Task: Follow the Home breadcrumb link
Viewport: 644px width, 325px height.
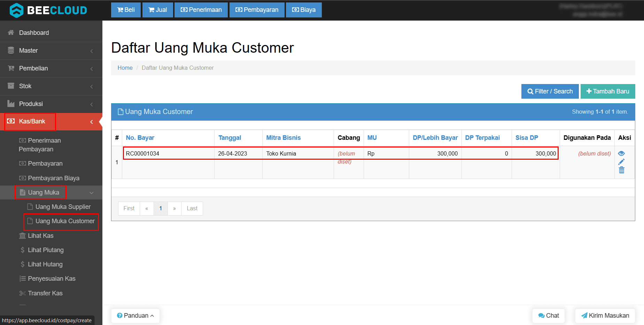Action: [125, 68]
